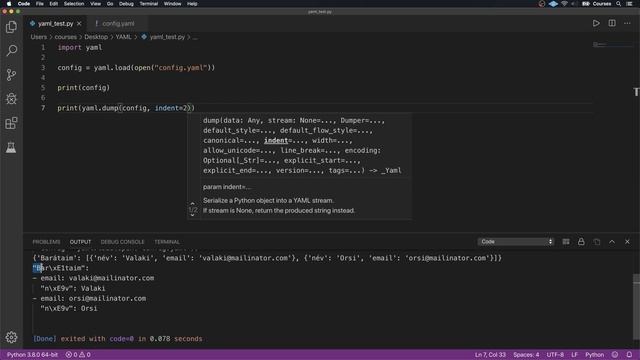The width and height of the screenshot is (640, 360).
Task: Split the editor to the right
Action: 612,23
